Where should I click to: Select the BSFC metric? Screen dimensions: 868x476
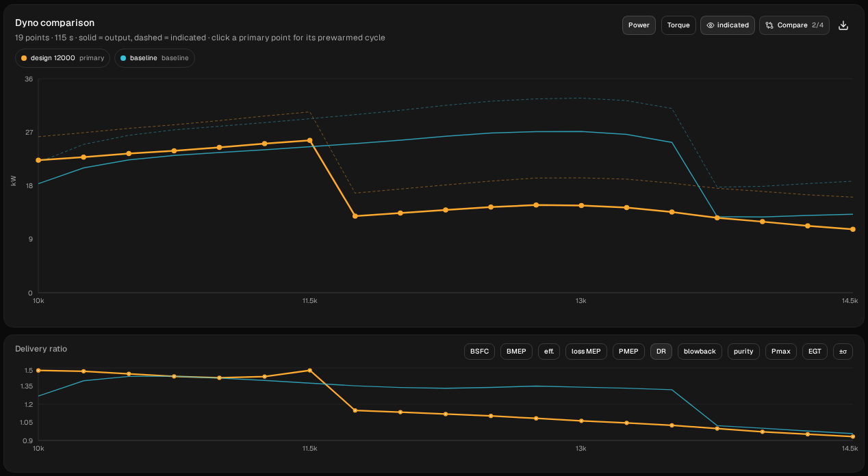pos(479,352)
